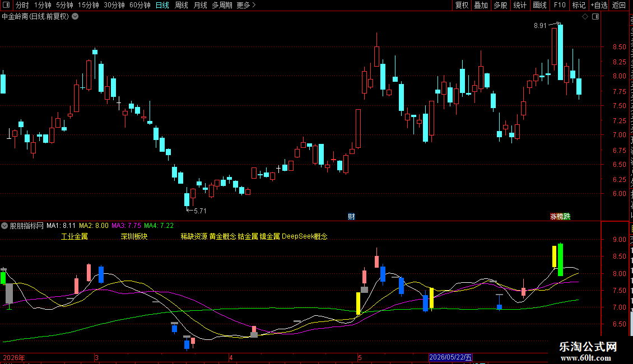Click the MA4: 7.22 value
This screenshot has height=364, width=633.
click(159, 226)
